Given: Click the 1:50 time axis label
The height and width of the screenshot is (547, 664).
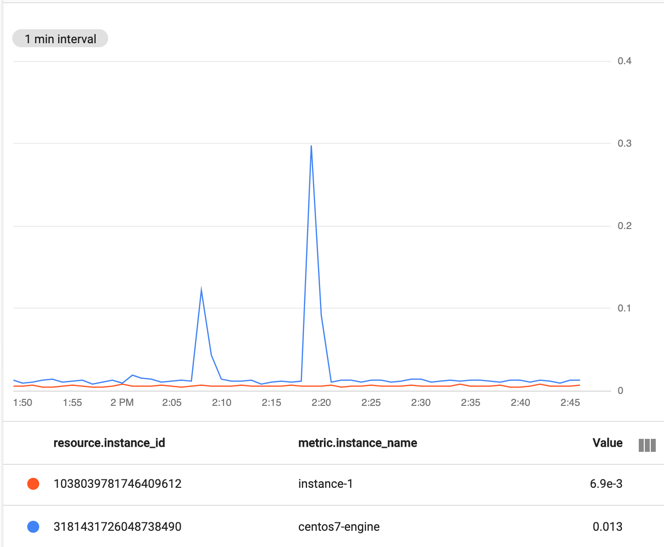Looking at the screenshot, I should point(22,403).
